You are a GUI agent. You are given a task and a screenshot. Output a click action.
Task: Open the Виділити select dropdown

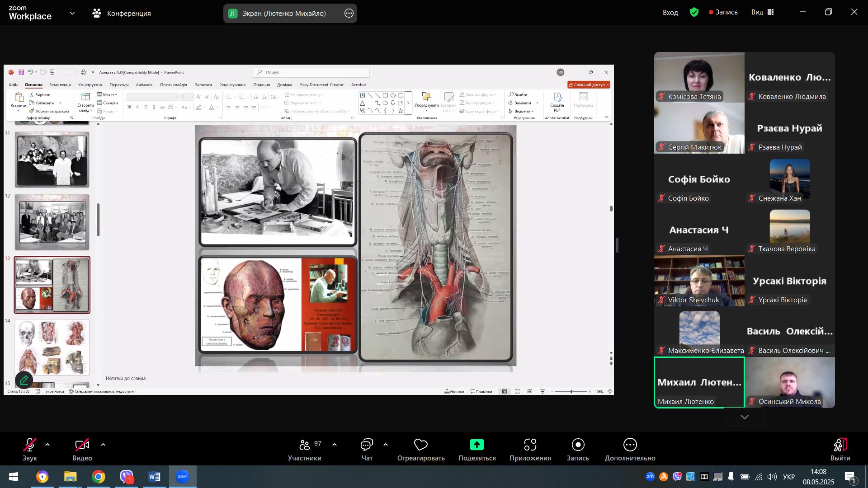[x=522, y=111]
